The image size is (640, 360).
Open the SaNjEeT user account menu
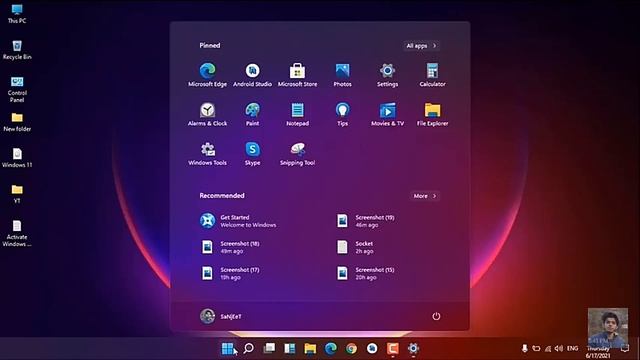coord(221,316)
